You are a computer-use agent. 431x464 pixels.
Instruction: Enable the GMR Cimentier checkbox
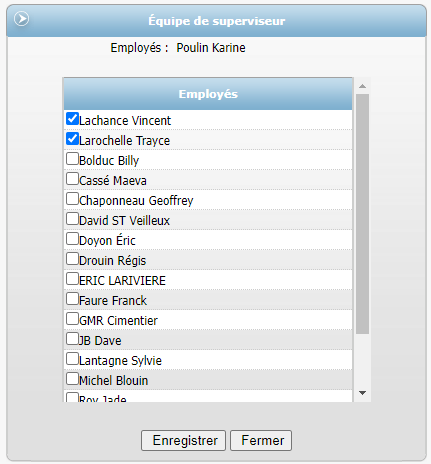pos(72,319)
